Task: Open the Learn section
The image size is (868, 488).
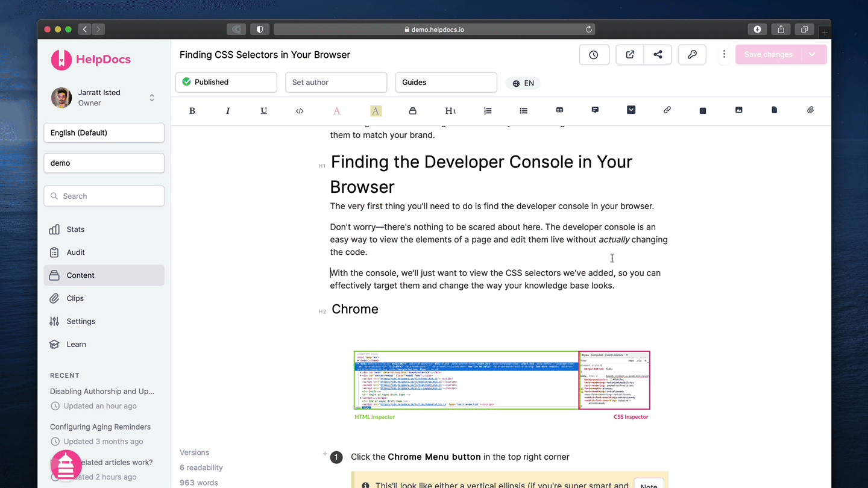Action: 104,344
